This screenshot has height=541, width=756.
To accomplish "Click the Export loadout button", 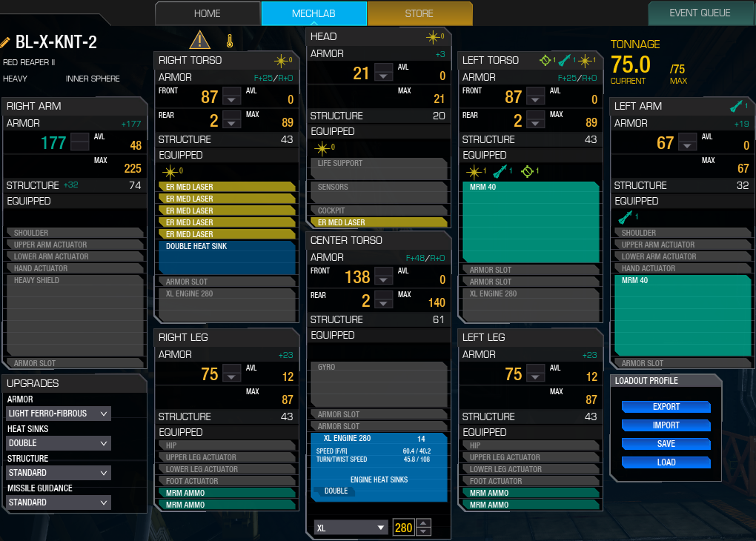I will 666,407.
